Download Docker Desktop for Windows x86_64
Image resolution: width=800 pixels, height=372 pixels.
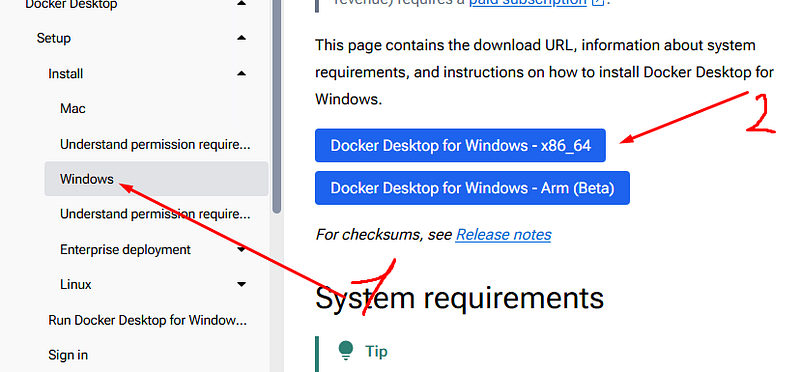[460, 145]
